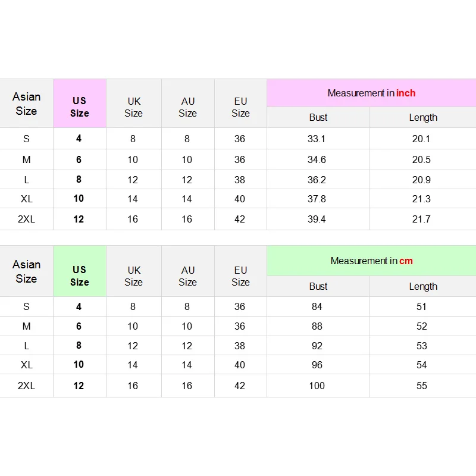Click the 88 bust measurement

pos(317,326)
